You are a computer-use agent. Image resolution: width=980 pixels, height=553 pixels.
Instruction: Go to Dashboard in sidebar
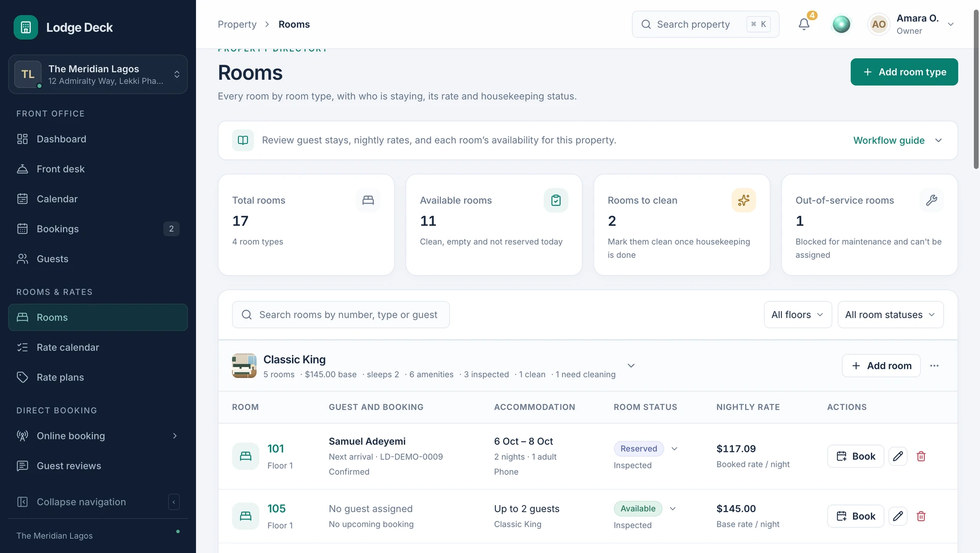[x=98, y=139]
